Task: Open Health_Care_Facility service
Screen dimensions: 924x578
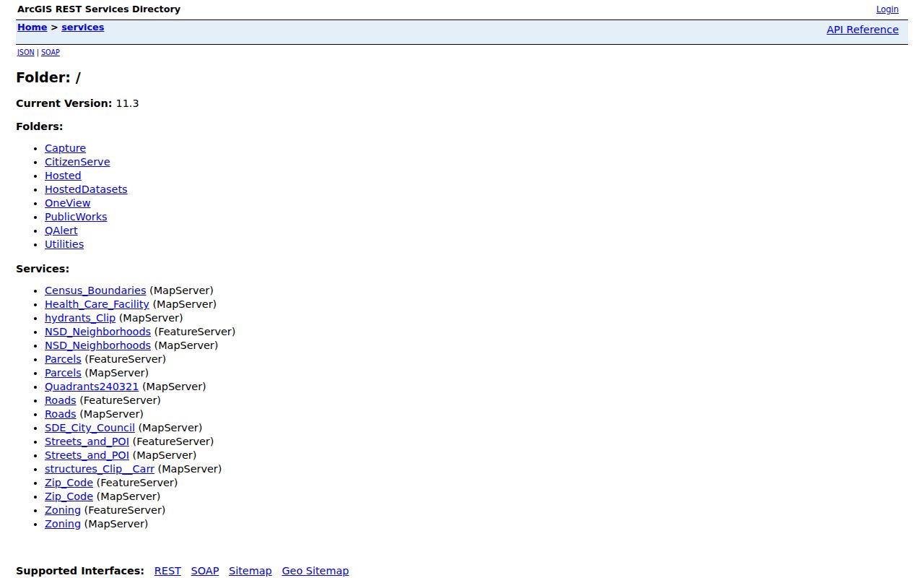Action: click(x=97, y=304)
